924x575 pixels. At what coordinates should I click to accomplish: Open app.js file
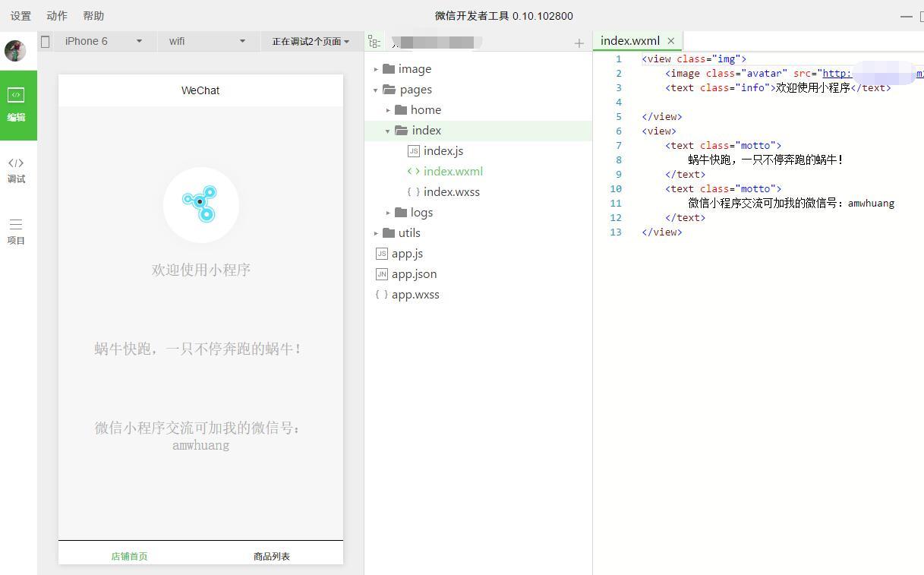[408, 254]
